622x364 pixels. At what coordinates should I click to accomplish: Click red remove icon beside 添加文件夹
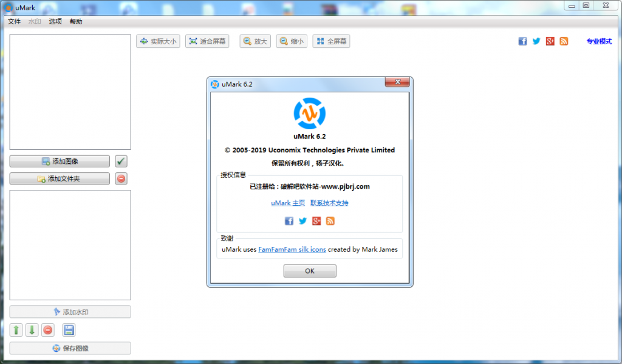121,178
